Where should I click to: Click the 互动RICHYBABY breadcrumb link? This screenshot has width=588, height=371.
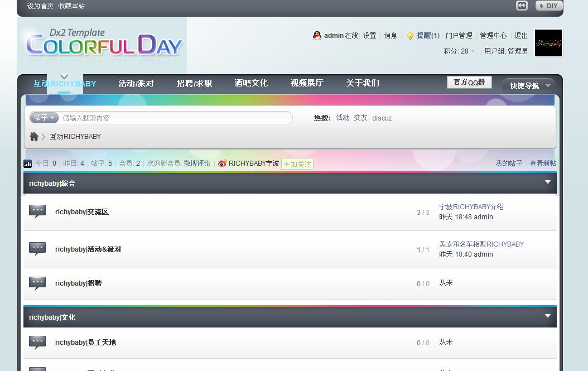tap(76, 137)
